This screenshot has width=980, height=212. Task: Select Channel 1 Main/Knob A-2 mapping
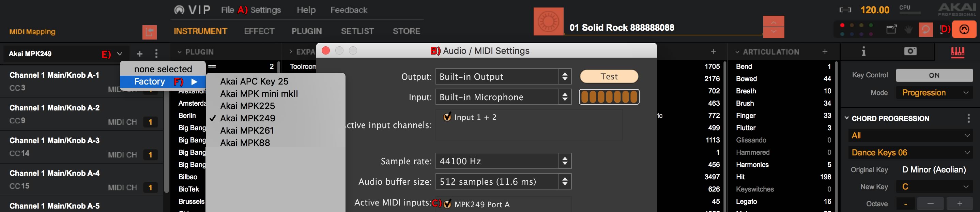pyautogui.click(x=82, y=115)
